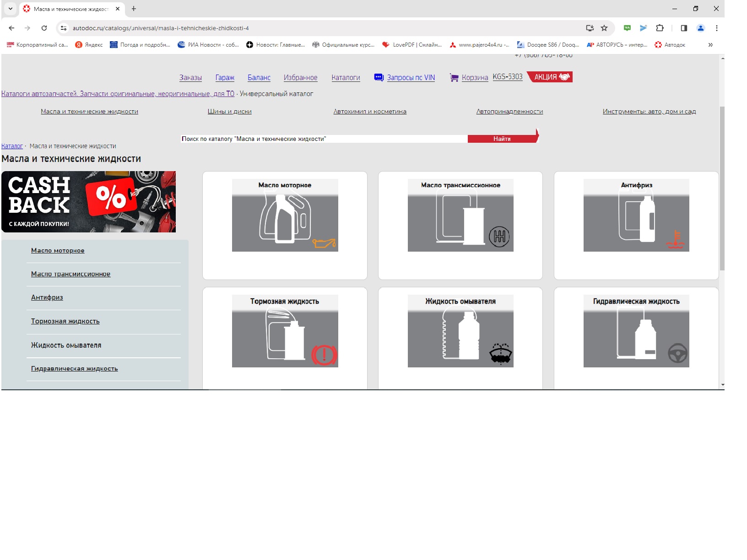
Task: Open the Заказы page
Action: click(x=190, y=78)
